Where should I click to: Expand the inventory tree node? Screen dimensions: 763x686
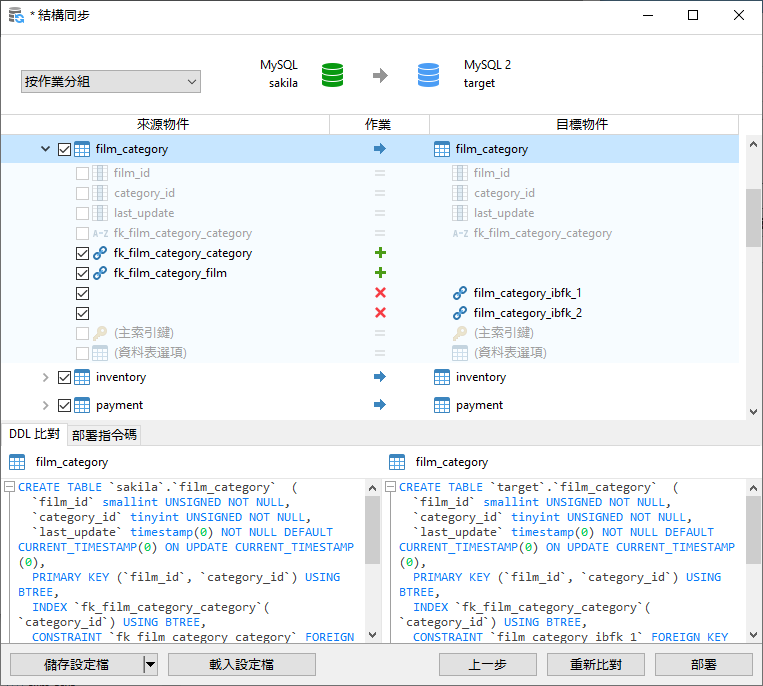point(45,377)
